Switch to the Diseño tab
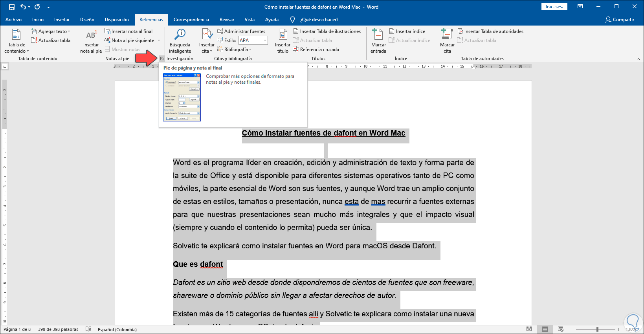This screenshot has height=334, width=644. (87, 20)
